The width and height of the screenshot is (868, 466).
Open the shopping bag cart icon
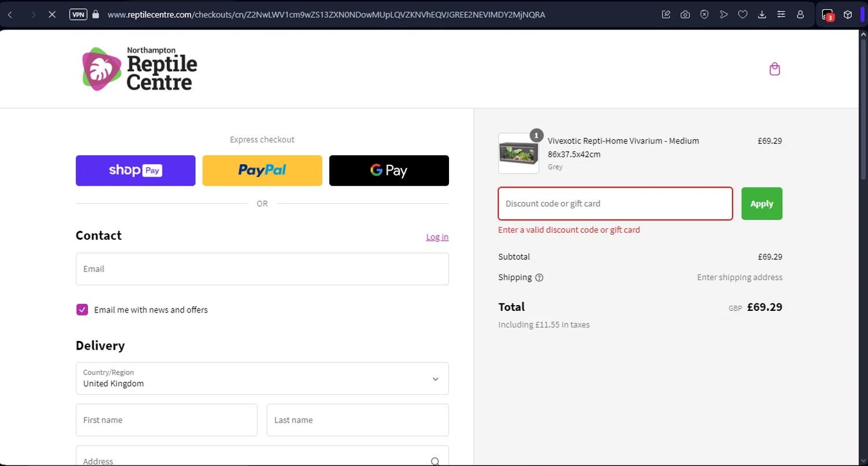[775, 69]
